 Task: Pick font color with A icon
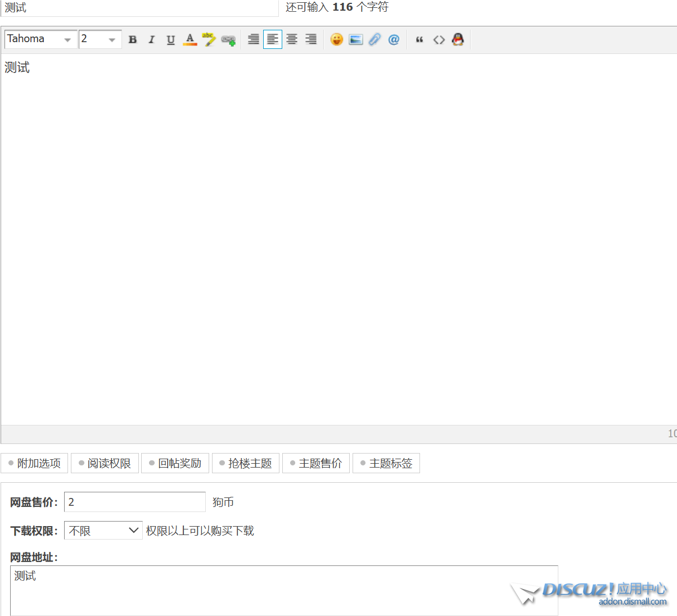[x=189, y=39]
